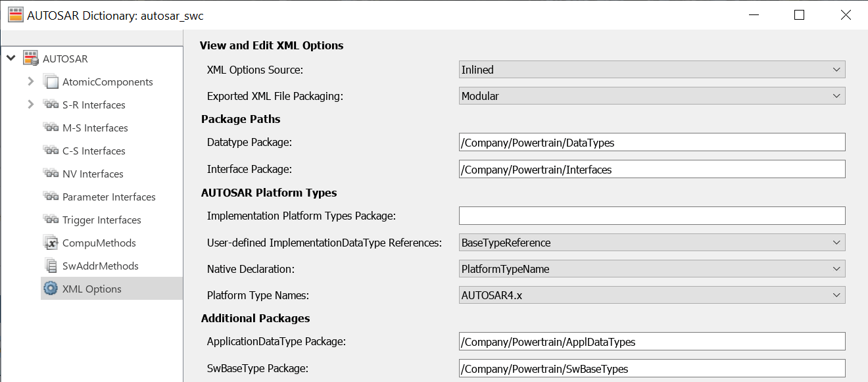Click the Datatype Package path field
The image size is (868, 382).
652,142
